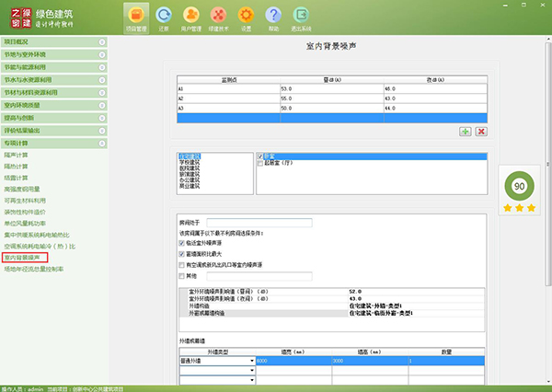
Task: Open the 项目管理 toolbar icon
Action: [136, 17]
